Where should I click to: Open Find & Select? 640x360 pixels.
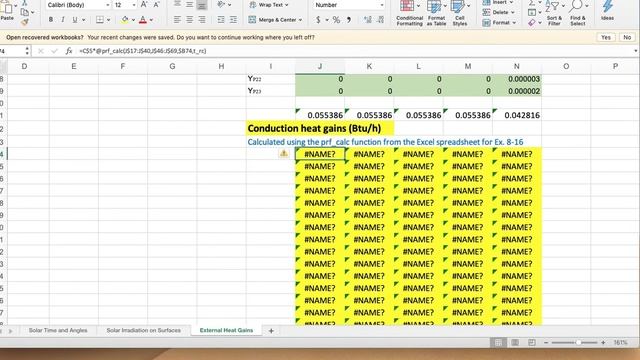click(578, 13)
